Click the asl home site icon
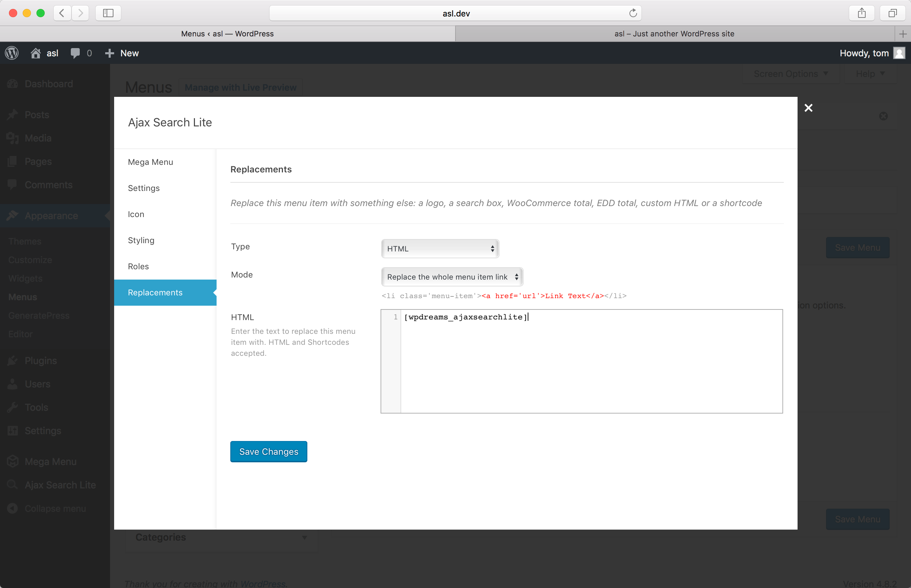Image resolution: width=911 pixels, height=588 pixels. [x=35, y=53]
